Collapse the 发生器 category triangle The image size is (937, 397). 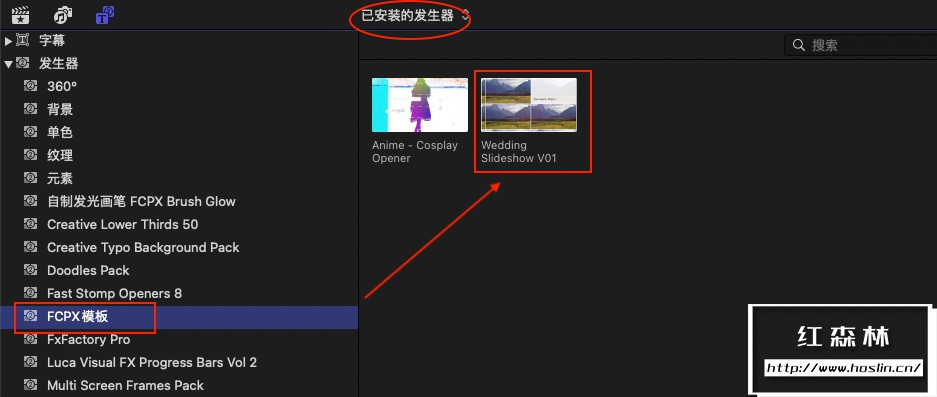(8, 64)
